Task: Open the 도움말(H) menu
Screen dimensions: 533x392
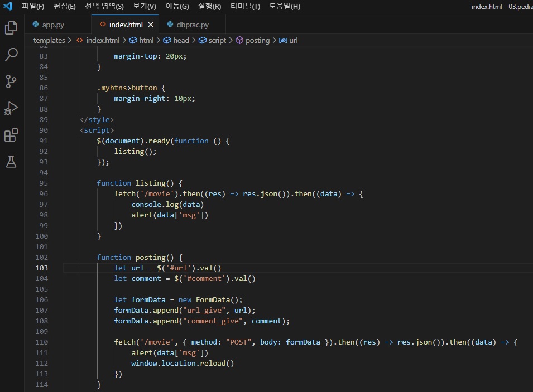Action: point(285,7)
